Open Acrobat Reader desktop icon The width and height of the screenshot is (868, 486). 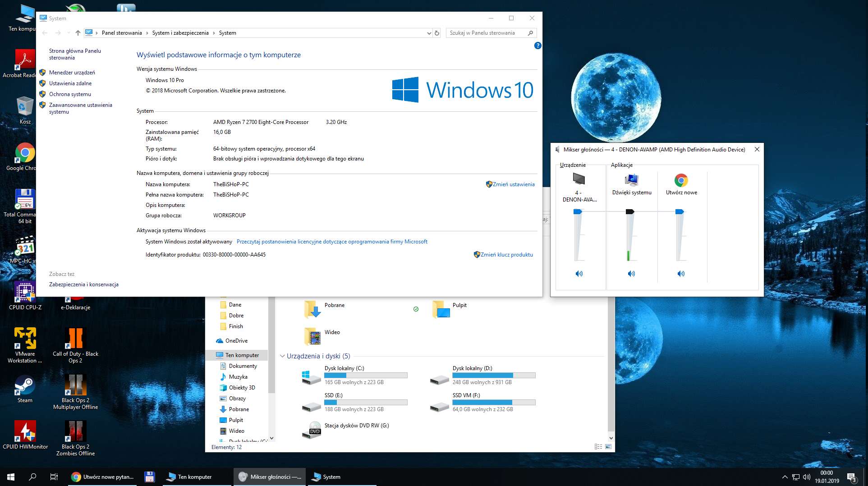pyautogui.click(x=19, y=63)
